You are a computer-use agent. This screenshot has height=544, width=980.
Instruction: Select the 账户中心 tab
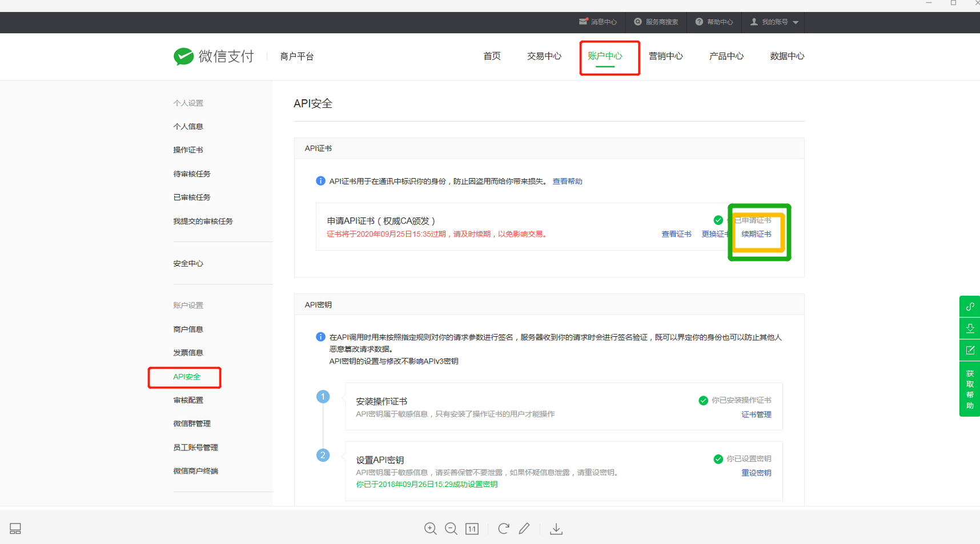coord(605,56)
